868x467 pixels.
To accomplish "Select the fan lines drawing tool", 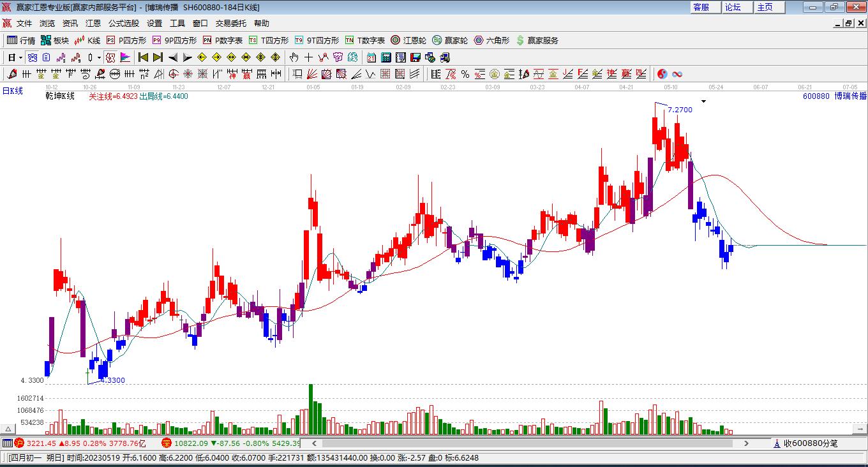I will click(311, 74).
